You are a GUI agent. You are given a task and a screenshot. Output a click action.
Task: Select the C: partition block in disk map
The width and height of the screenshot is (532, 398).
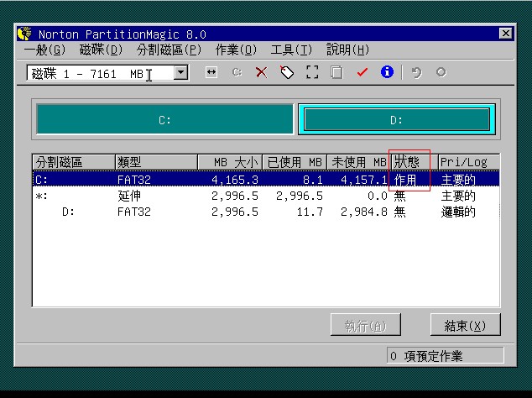tap(165, 119)
